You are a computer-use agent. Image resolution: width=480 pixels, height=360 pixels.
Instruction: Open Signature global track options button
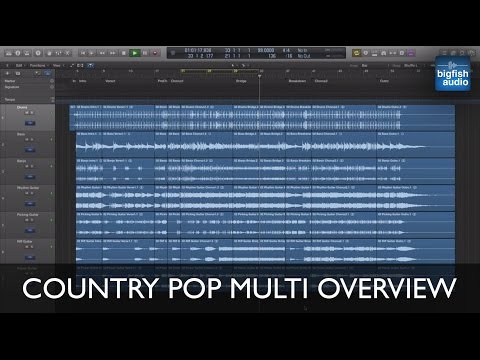point(52,87)
